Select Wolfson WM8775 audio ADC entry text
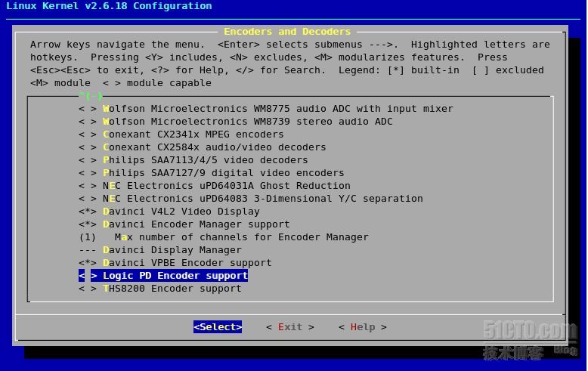The width and height of the screenshot is (588, 371). (278, 109)
